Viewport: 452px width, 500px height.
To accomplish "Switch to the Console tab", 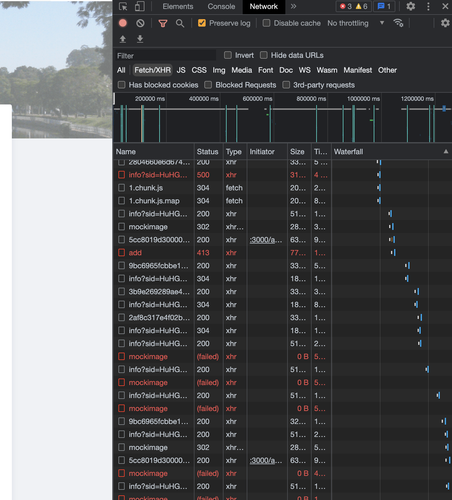I will click(221, 6).
